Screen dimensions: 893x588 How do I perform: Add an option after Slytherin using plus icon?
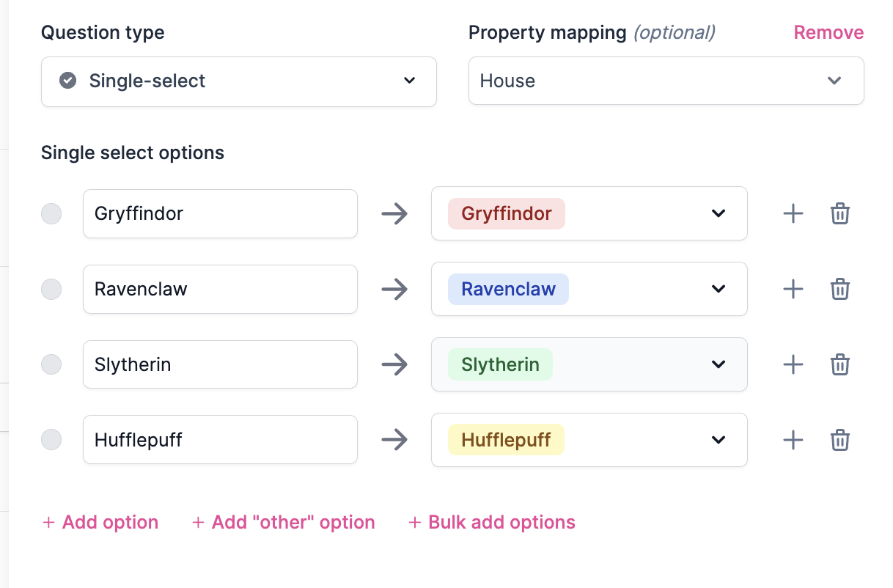[x=793, y=364]
